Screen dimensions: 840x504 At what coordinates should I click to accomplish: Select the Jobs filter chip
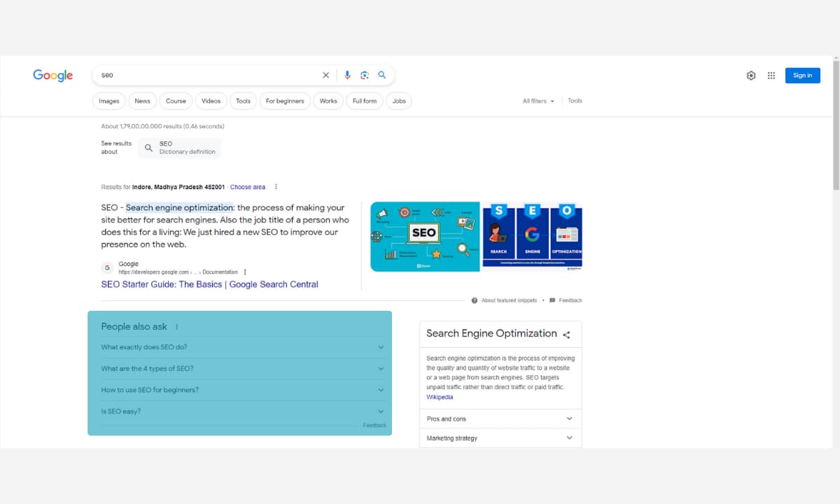(x=399, y=101)
